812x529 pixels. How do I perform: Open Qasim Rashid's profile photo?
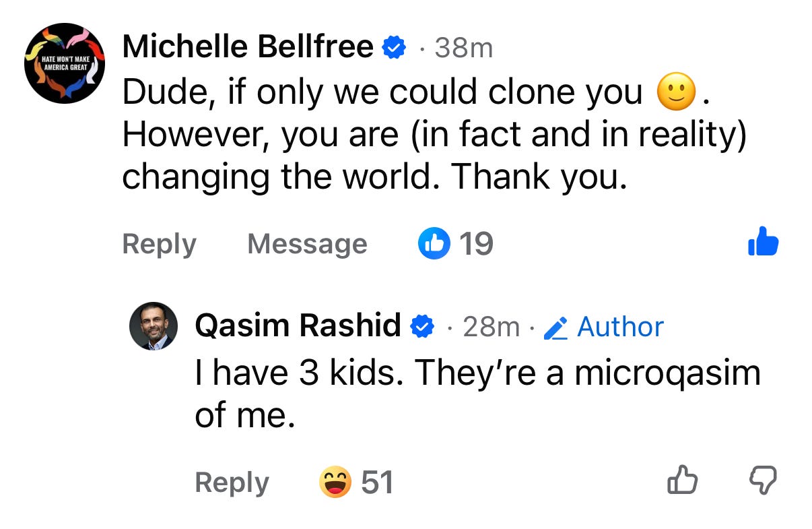point(153,326)
